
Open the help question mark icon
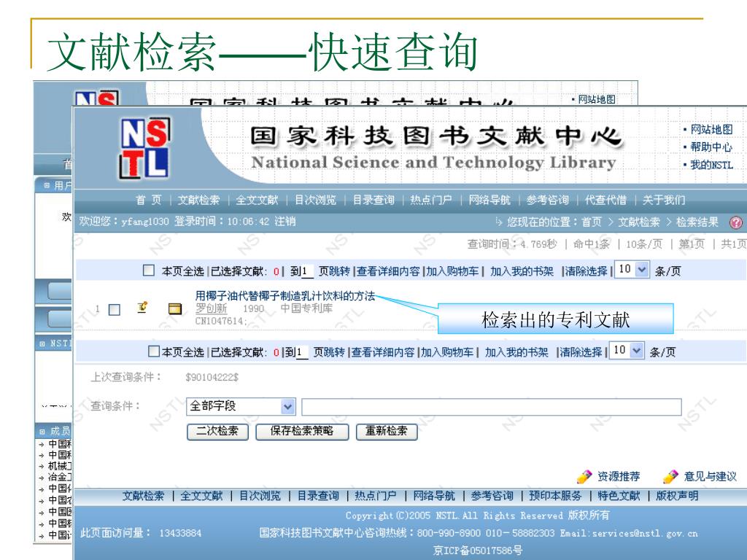point(736,222)
